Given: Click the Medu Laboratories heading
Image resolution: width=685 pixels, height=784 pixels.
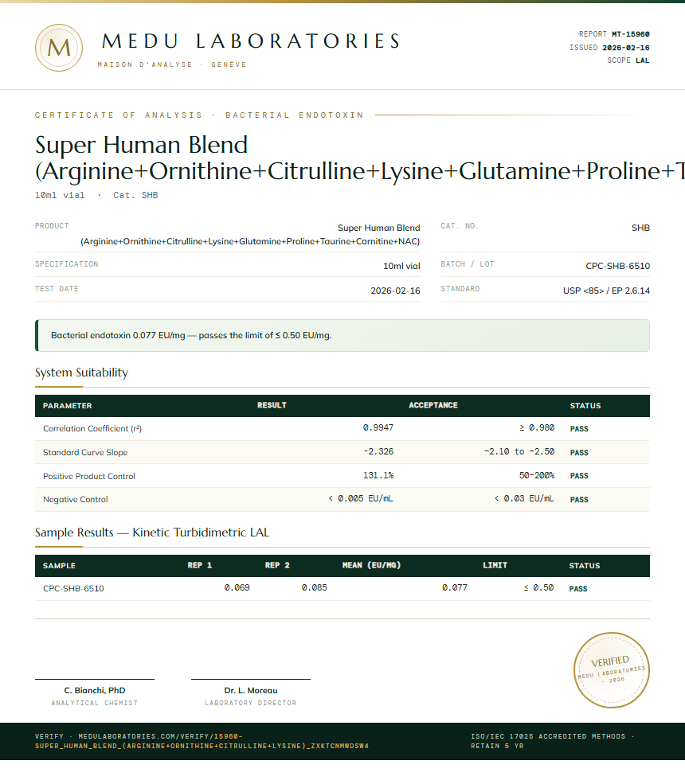Looking at the screenshot, I should 251,41.
